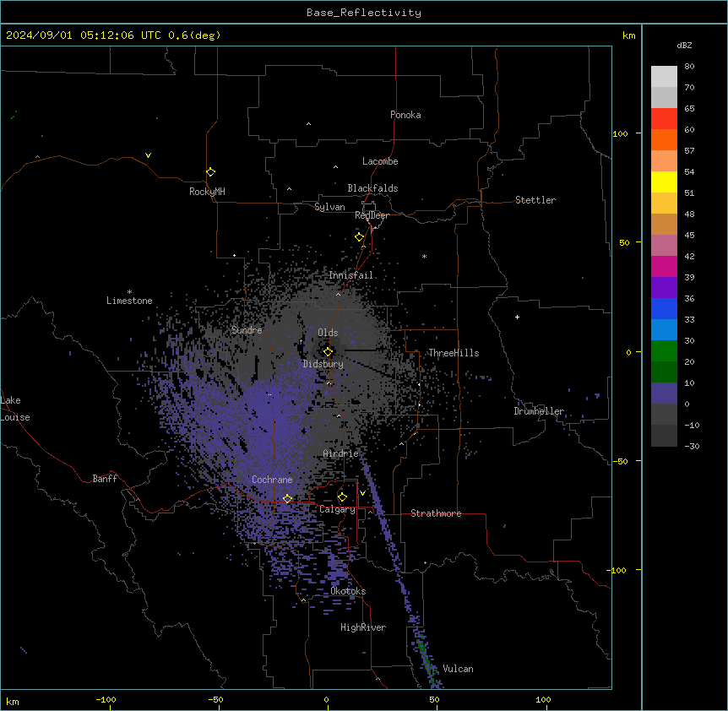
Task: Click the 45 value on dBZ legend
Action: (x=689, y=236)
